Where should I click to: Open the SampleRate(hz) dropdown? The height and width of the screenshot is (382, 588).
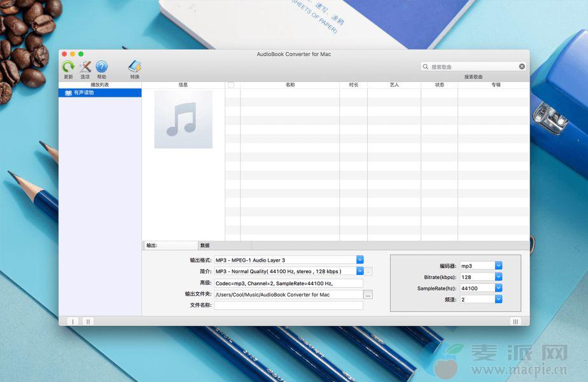click(498, 288)
